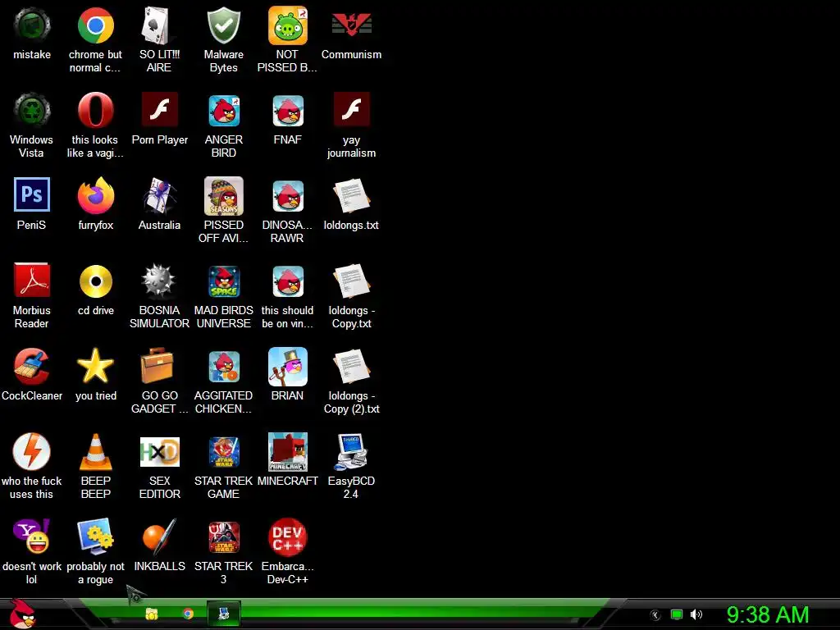Click the Chrome icon in taskbar
The height and width of the screenshot is (630, 840).
[x=188, y=614]
